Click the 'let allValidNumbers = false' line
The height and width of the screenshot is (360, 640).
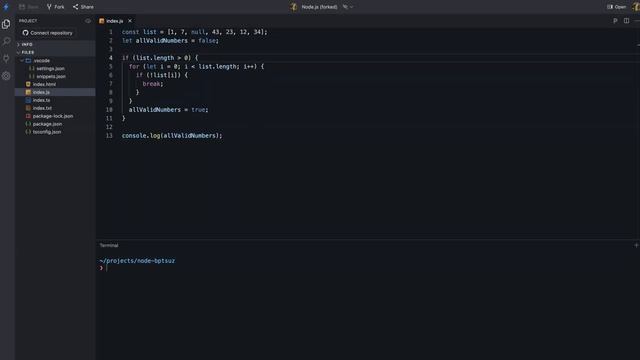[170, 40]
